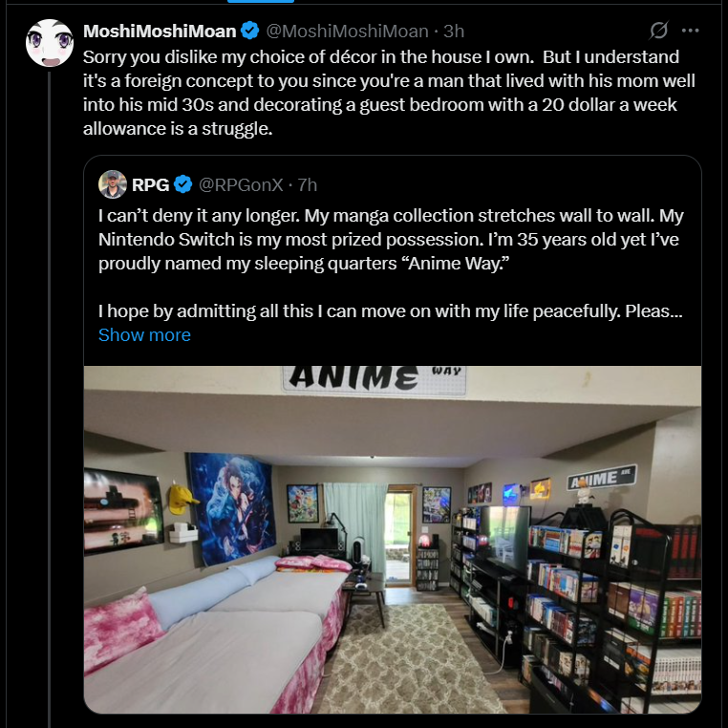Click the Grok explain-post slashed circle icon

[x=658, y=31]
